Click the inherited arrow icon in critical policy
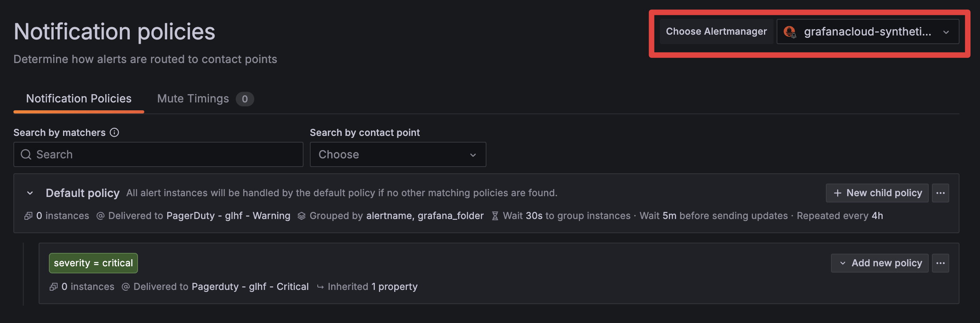The width and height of the screenshot is (980, 323). [320, 287]
